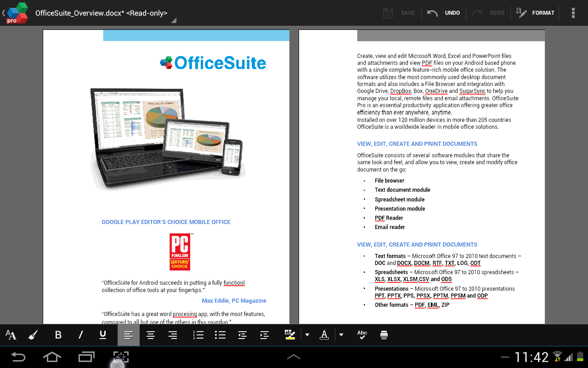Enable left text alignment
The width and height of the screenshot is (588, 368).
point(129,335)
